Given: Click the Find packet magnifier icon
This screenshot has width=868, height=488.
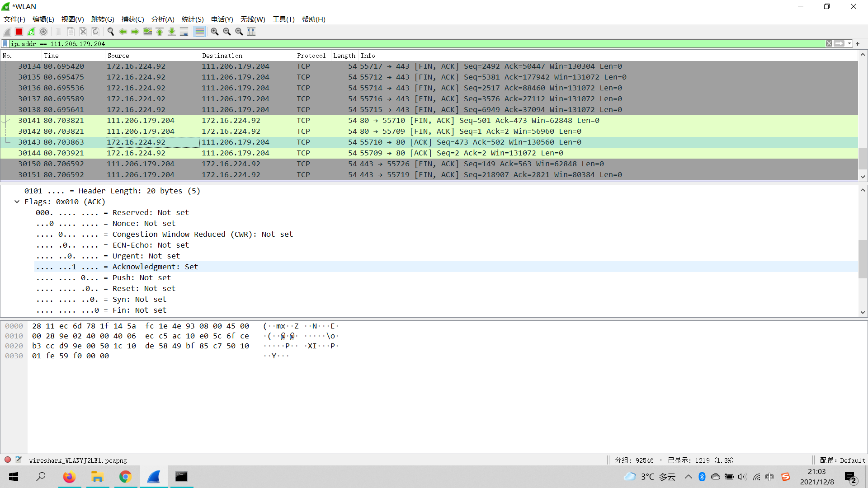Looking at the screenshot, I should [x=110, y=32].
